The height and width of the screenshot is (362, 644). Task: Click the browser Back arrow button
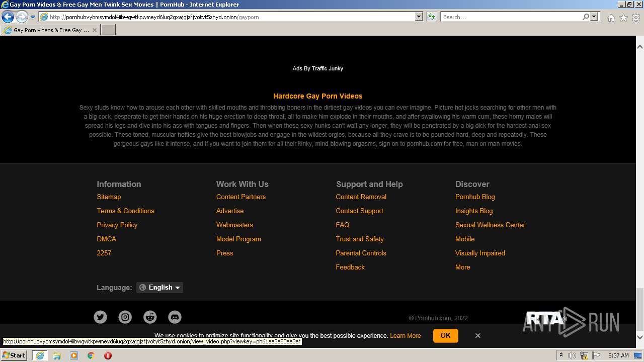[x=8, y=17]
